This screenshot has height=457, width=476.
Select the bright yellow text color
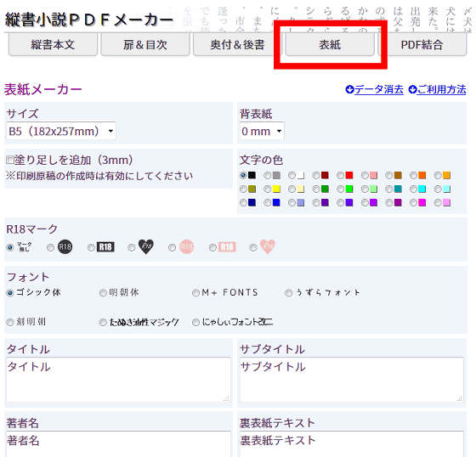pos(268,189)
